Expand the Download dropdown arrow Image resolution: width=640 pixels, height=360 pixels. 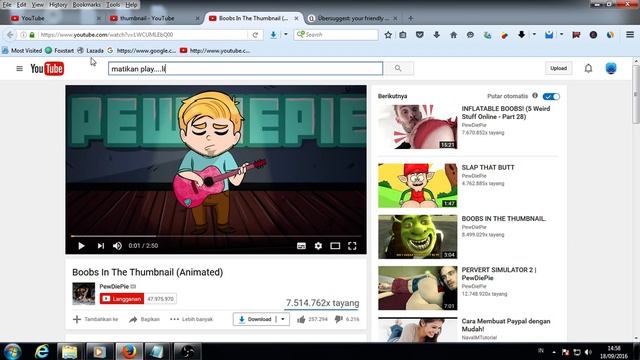coord(283,319)
